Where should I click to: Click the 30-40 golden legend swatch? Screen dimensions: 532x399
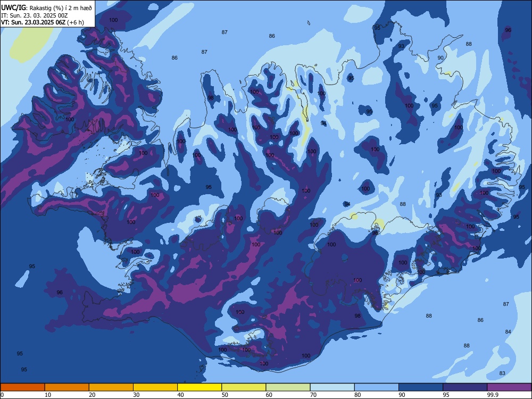(x=155, y=387)
